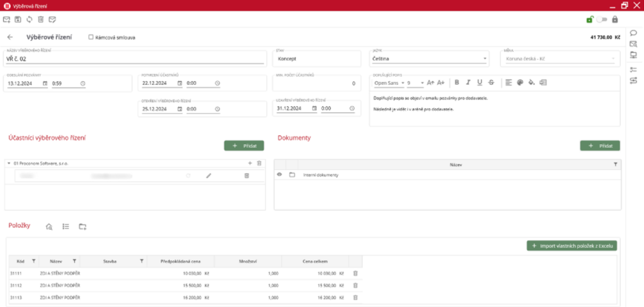
Task: Click the strikethrough formatting icon
Action: pyautogui.click(x=491, y=82)
